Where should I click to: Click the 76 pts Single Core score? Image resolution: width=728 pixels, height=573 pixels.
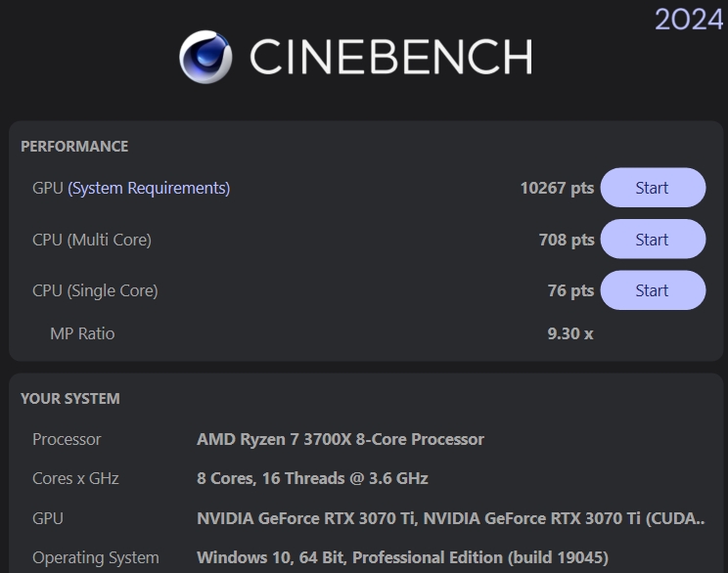point(570,290)
